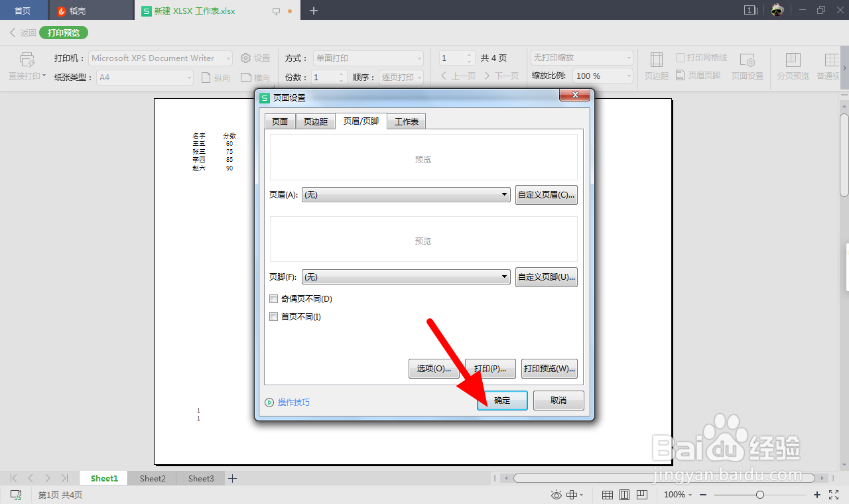The height and width of the screenshot is (504, 849).
Task: Click 选项(O)... button
Action: pyautogui.click(x=434, y=369)
